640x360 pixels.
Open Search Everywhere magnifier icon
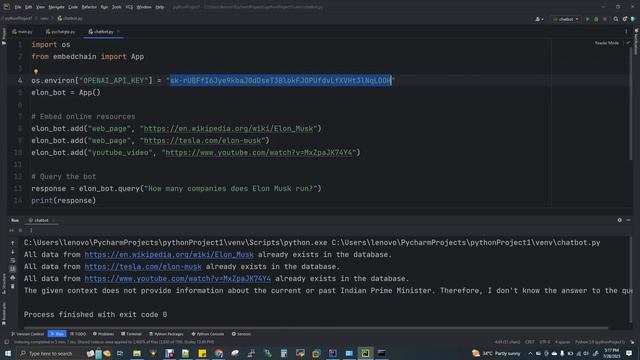[x=616, y=19]
